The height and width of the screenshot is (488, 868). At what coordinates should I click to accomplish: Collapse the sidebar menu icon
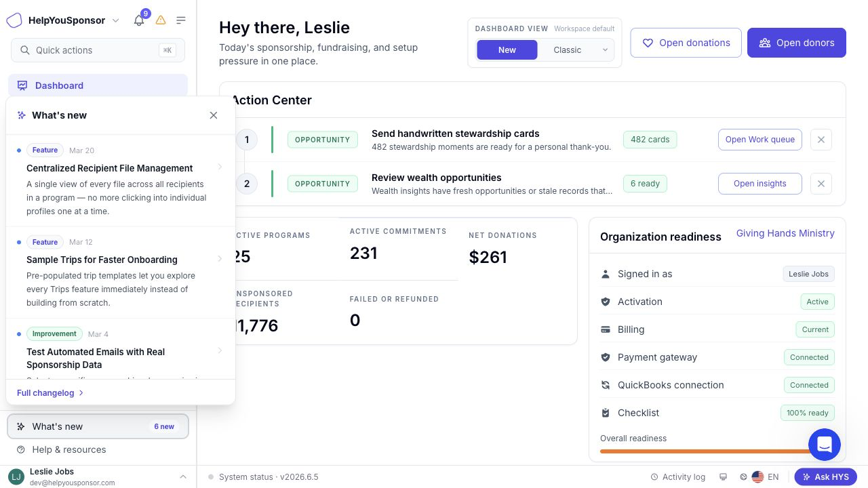pos(181,20)
